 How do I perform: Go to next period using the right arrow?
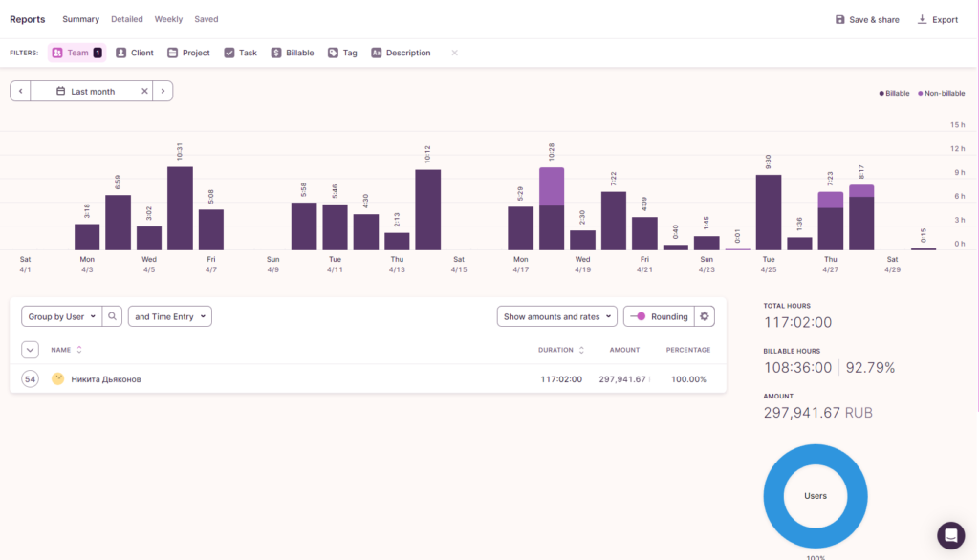(163, 92)
